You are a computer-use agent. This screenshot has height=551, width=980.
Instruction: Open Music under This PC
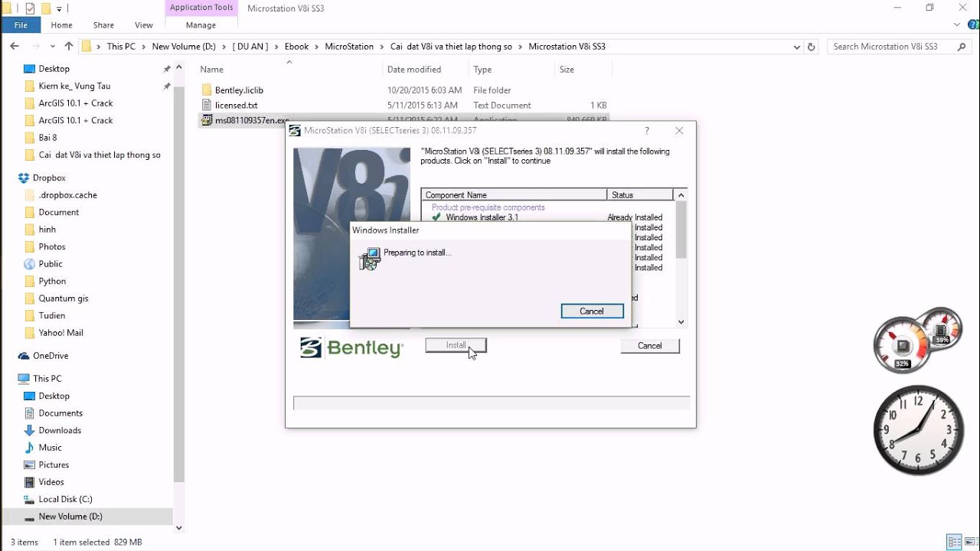[x=50, y=448]
